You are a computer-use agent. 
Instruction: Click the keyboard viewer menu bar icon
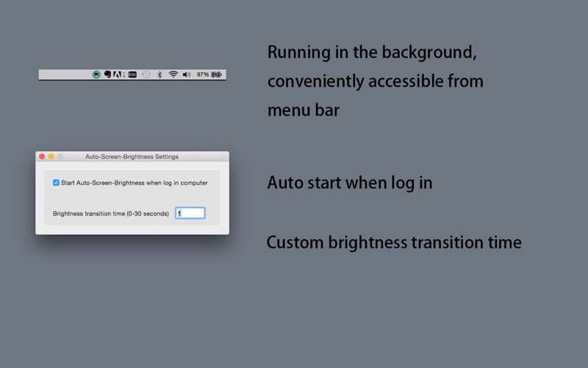tap(132, 74)
